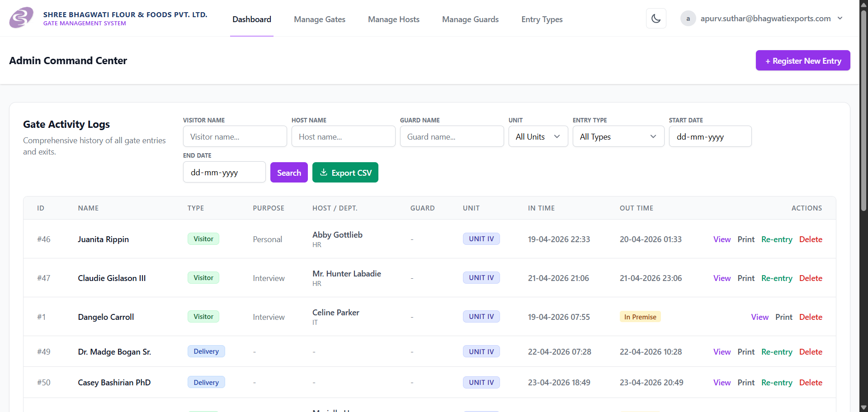Image resolution: width=868 pixels, height=412 pixels.
Task: Re-entry for Claudie Gislason III
Action: (777, 278)
